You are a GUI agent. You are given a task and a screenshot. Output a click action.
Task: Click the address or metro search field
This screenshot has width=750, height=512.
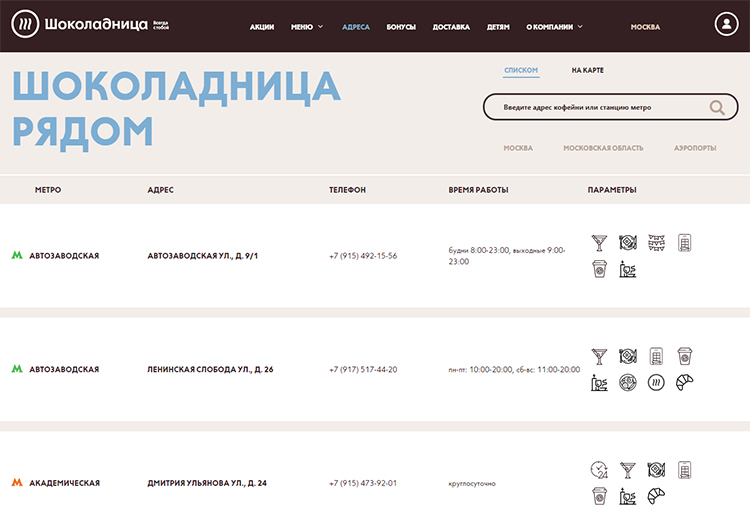610,107
